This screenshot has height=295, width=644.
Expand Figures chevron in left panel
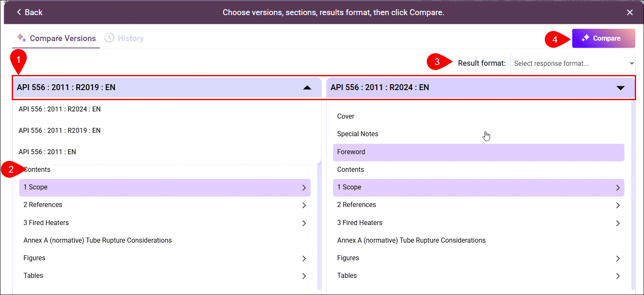pos(304,259)
